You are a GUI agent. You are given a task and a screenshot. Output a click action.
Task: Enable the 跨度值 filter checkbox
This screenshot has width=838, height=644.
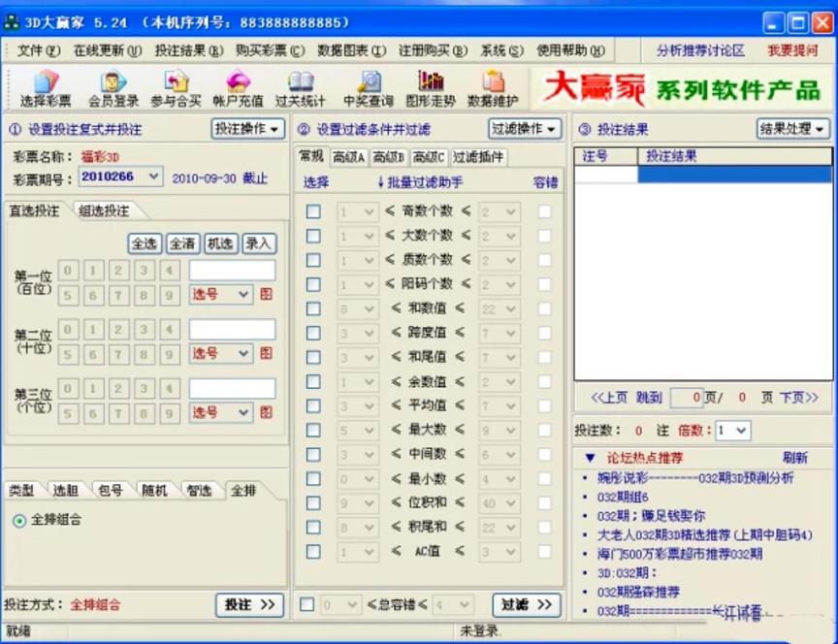tap(313, 333)
